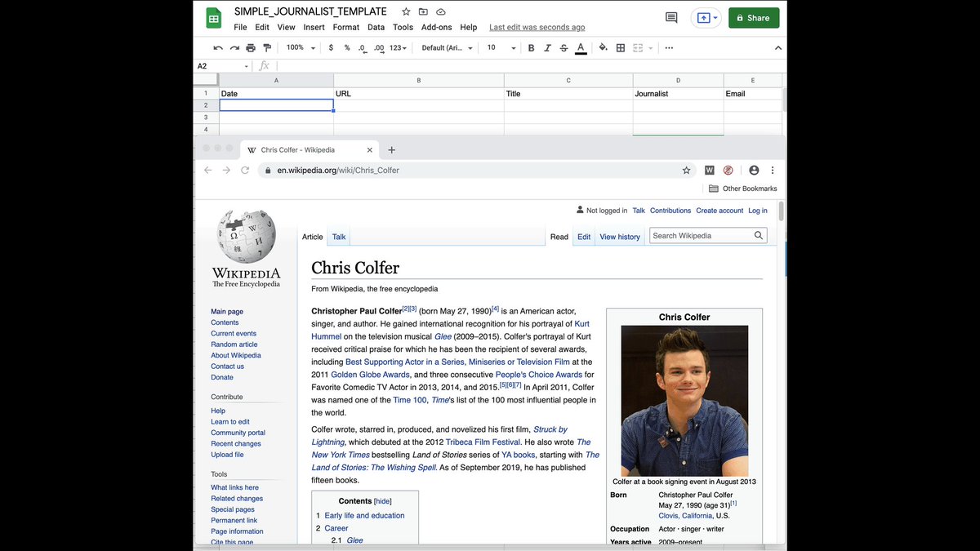Toggle strikethrough formatting

pyautogui.click(x=563, y=48)
